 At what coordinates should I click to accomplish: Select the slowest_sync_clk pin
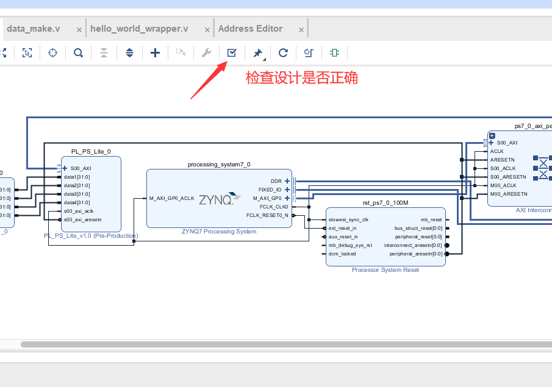click(x=348, y=219)
